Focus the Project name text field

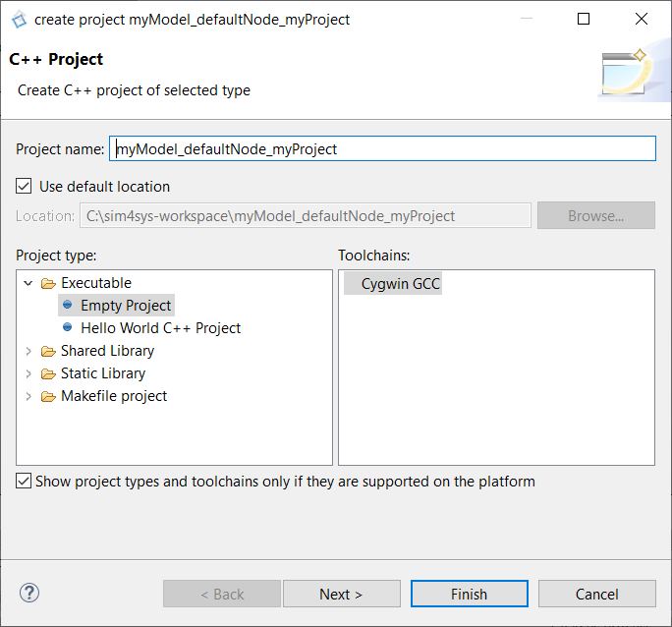[382, 148]
